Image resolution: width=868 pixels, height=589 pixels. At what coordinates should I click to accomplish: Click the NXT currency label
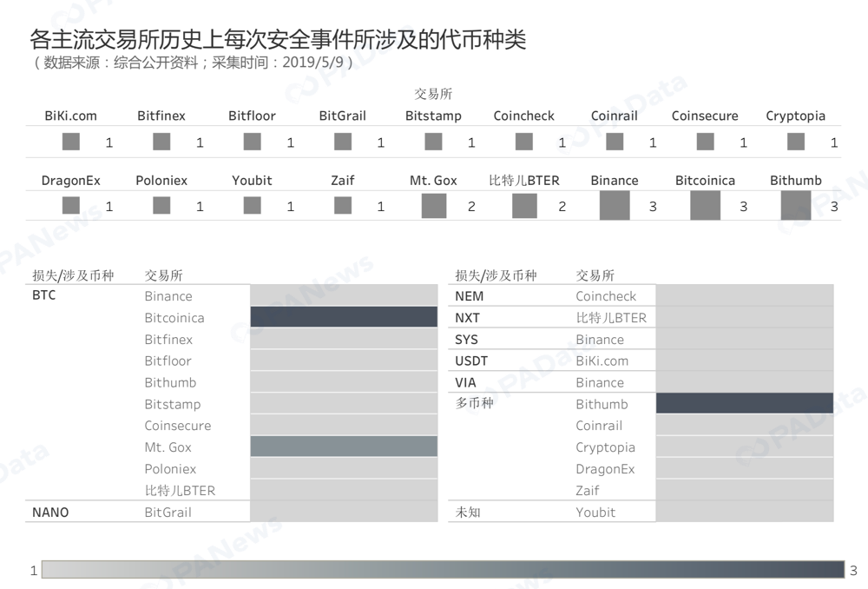point(467,317)
